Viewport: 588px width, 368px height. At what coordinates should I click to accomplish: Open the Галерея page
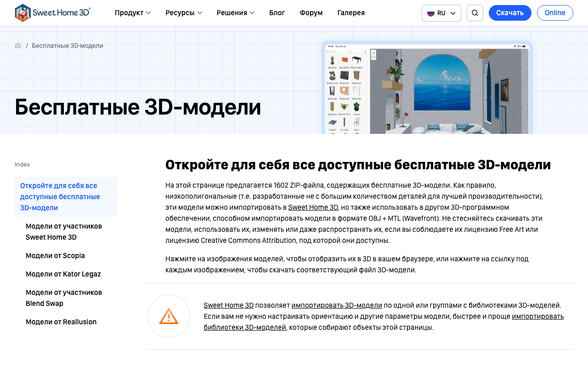click(x=351, y=13)
